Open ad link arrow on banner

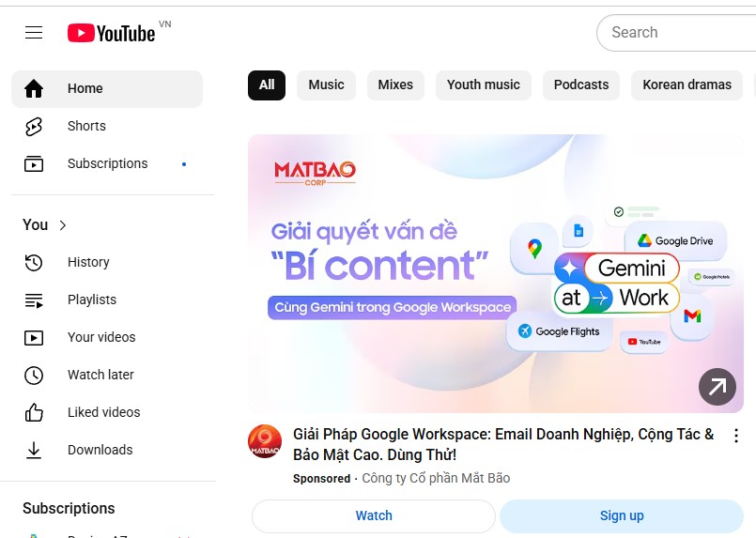tap(717, 387)
